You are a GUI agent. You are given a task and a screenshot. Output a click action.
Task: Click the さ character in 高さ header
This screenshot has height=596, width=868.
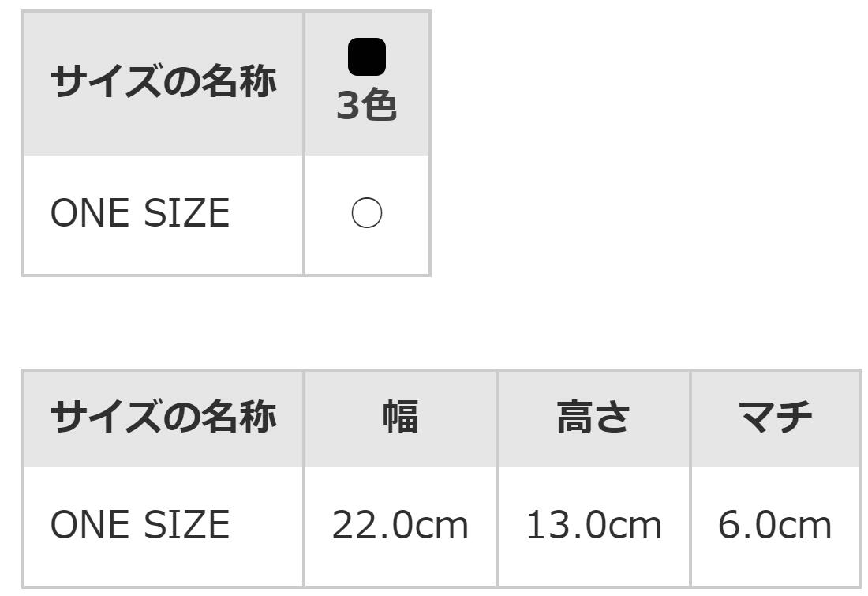(x=612, y=417)
